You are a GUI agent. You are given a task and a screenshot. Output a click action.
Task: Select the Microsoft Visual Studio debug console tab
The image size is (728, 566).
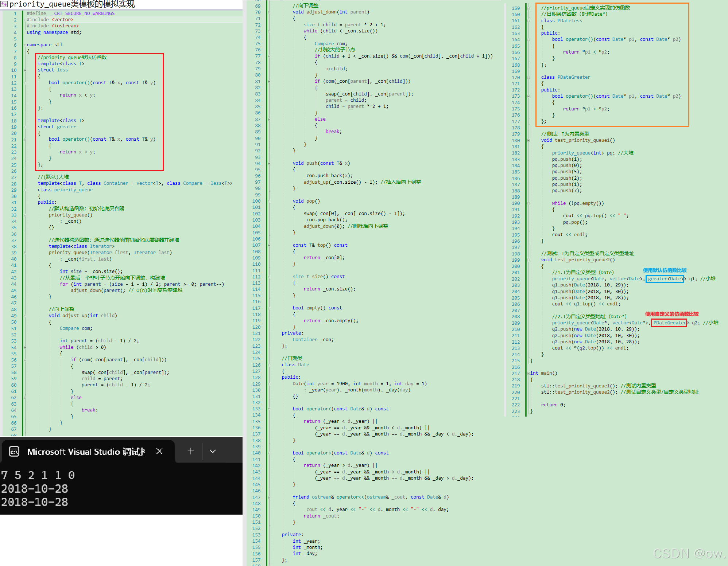point(86,452)
